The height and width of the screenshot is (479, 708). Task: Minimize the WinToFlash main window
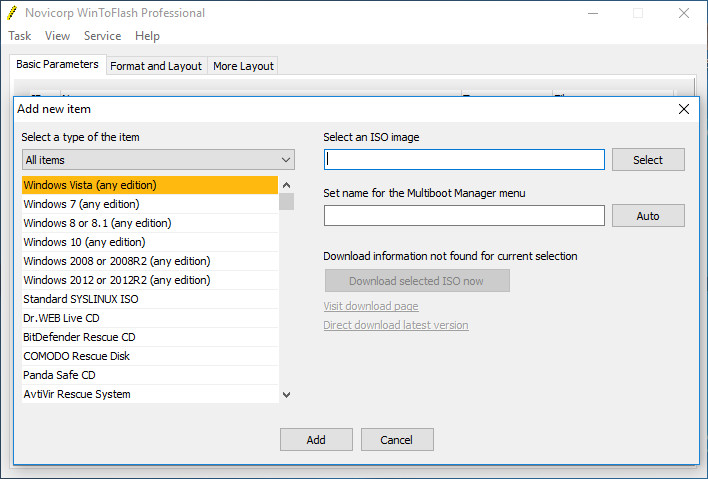pos(593,13)
